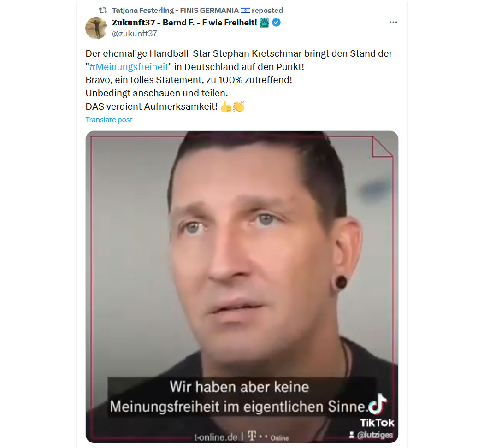Click the video subtitle caption text
The height and width of the screenshot is (448, 484).
pos(240,397)
